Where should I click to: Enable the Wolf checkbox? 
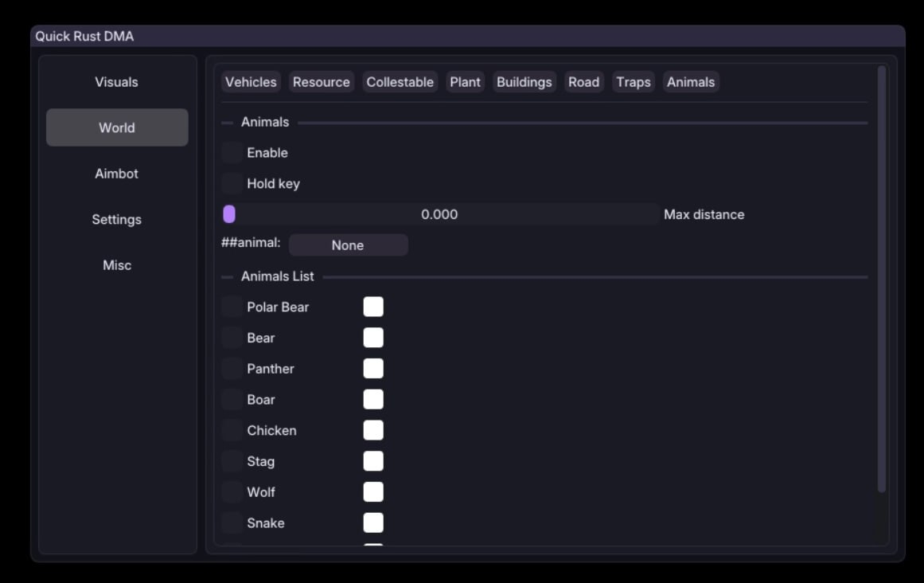click(232, 492)
